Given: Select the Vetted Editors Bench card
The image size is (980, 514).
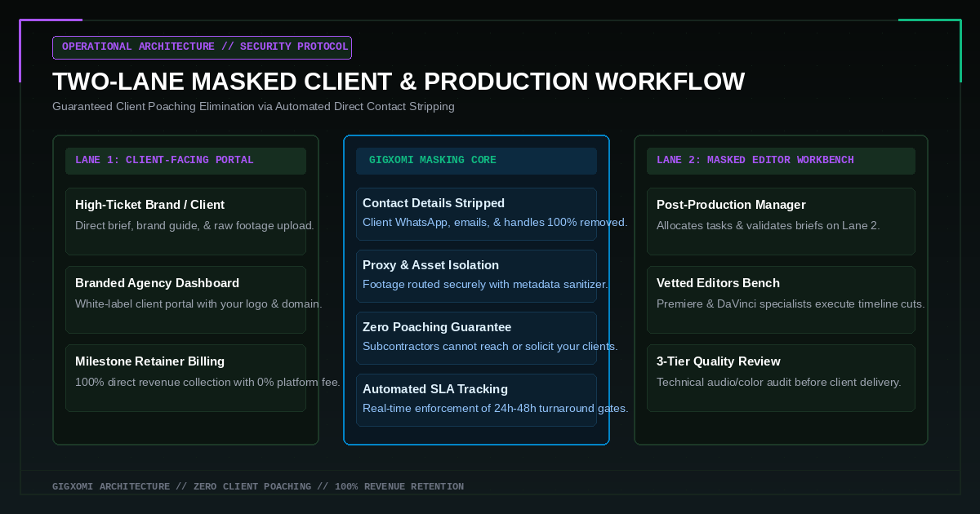Looking at the screenshot, I should pos(781,299).
